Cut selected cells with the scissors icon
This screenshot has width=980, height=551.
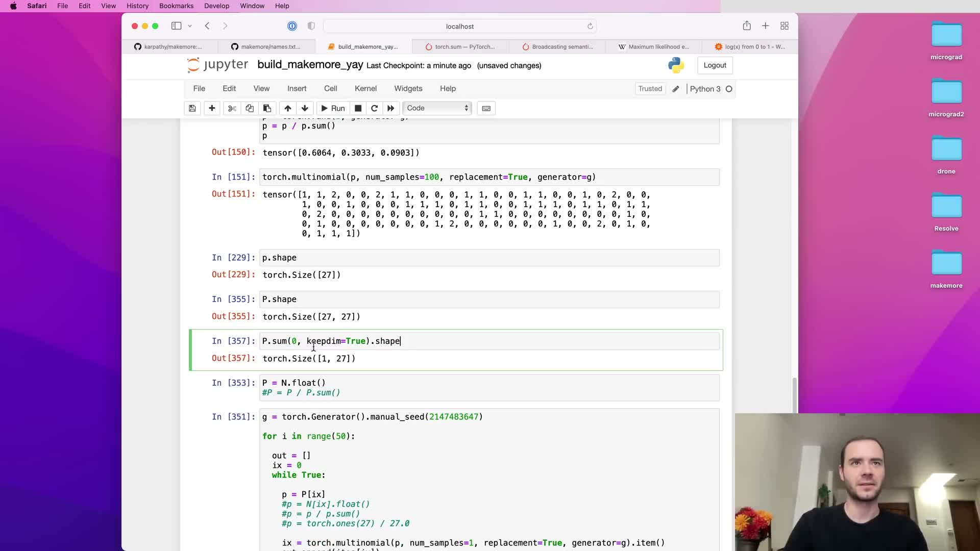(x=232, y=108)
